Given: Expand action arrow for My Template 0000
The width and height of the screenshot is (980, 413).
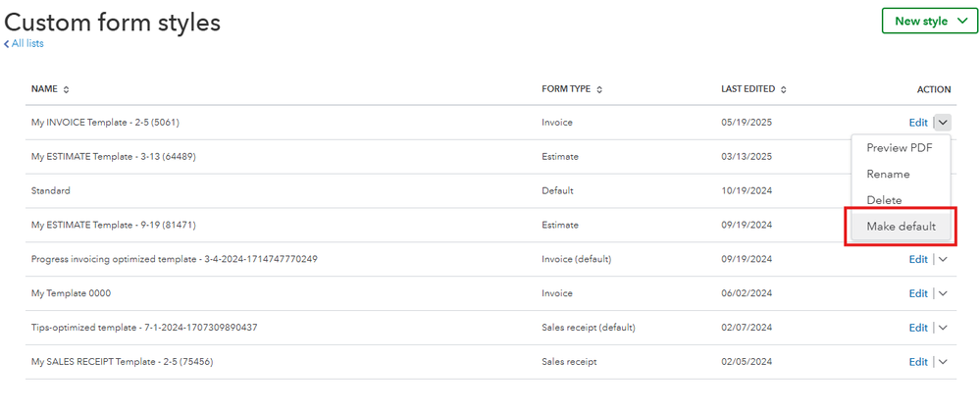Looking at the screenshot, I should tap(943, 293).
